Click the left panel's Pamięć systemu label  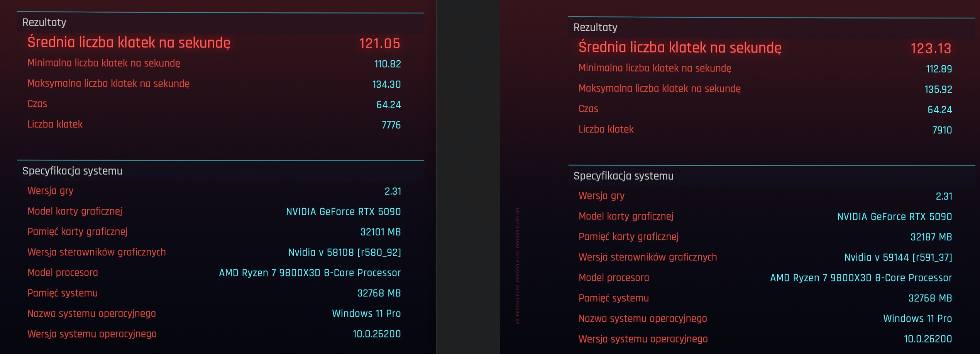(x=62, y=293)
